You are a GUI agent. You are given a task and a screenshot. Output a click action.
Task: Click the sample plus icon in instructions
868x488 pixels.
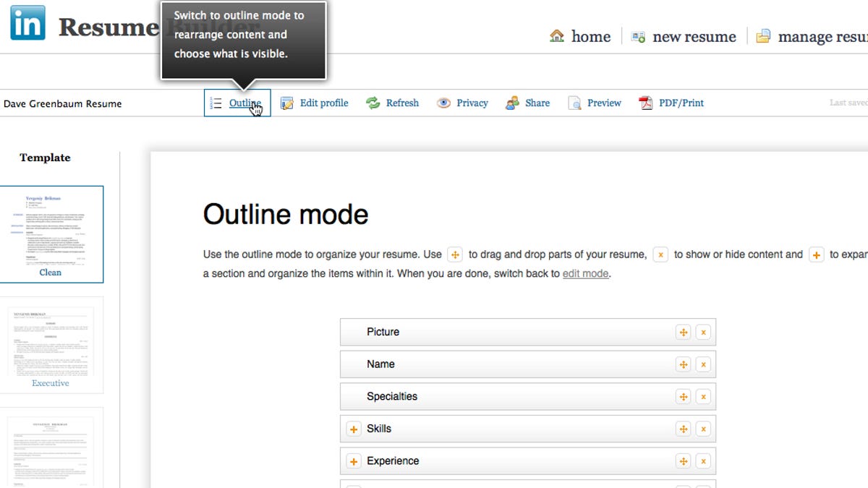[x=816, y=254]
